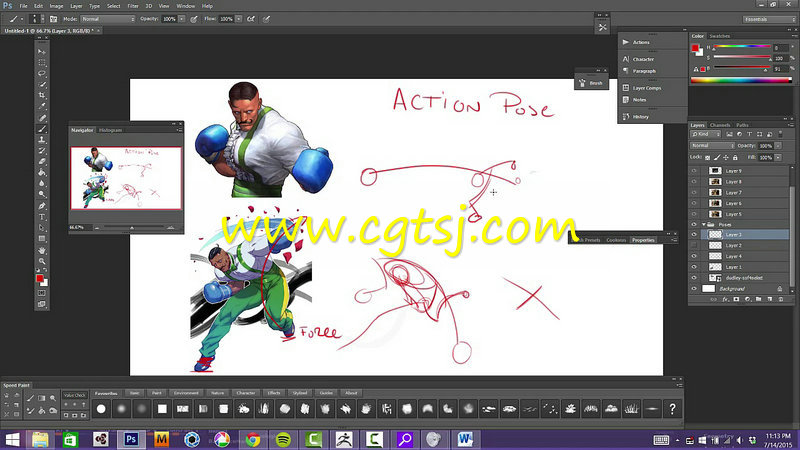This screenshot has height=450, width=800.
Task: Select the Horizontal Type tool
Action: (42, 217)
